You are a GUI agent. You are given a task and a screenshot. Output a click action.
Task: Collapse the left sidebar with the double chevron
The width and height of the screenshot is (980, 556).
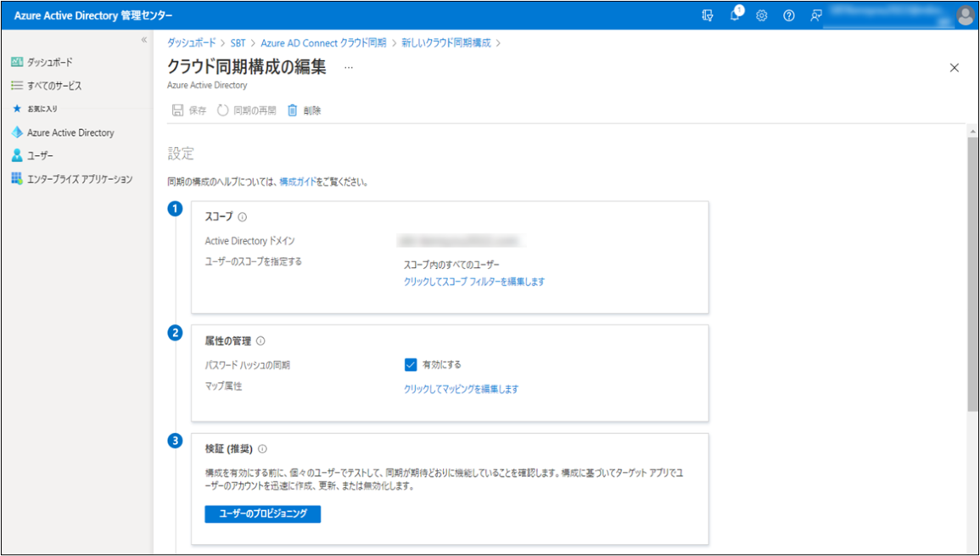pos(143,40)
